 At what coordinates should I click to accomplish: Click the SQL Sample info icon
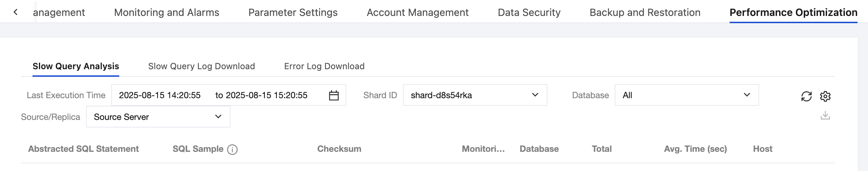point(232,149)
